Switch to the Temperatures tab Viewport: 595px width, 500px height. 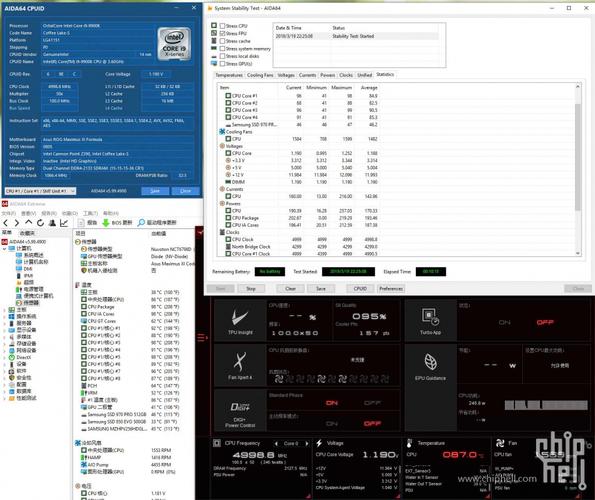(229, 75)
